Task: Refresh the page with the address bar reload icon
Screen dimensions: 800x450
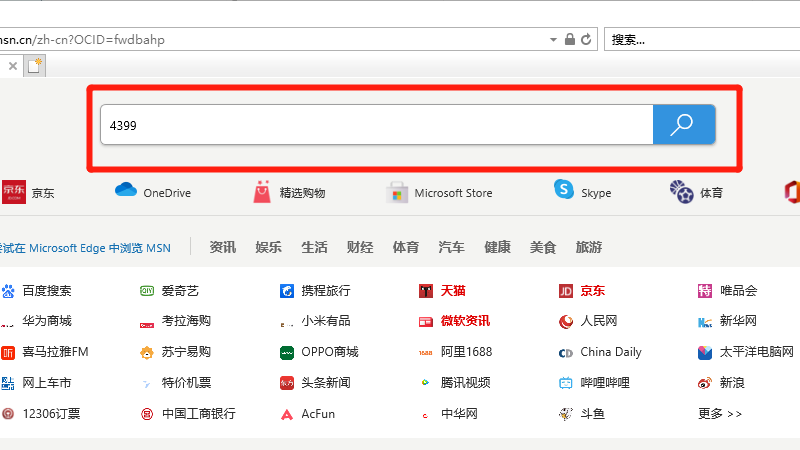Action: [586, 39]
